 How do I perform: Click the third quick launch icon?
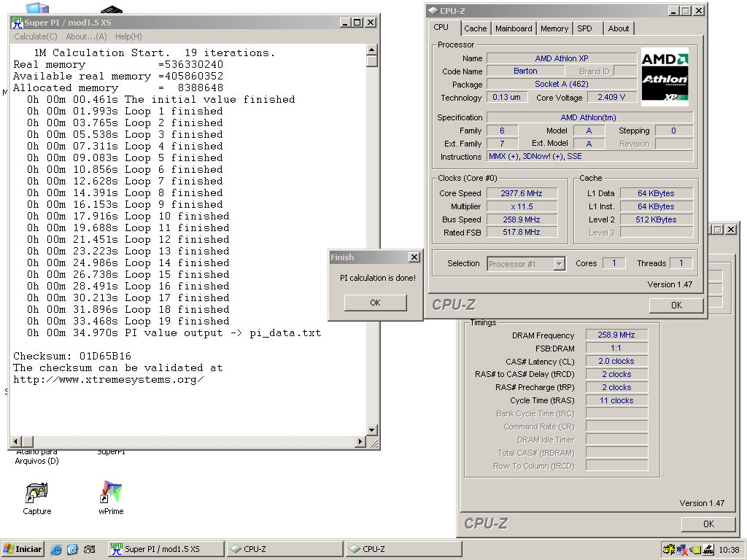pos(90,549)
